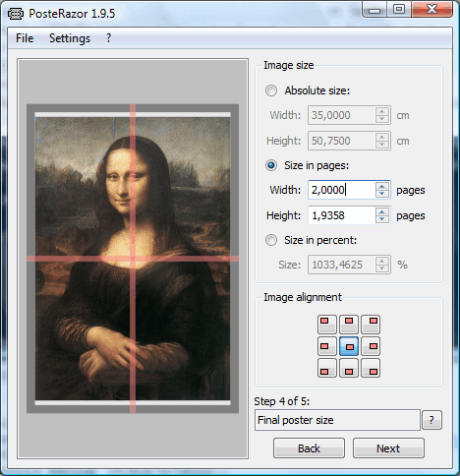Click the Final poster size step description
The width and height of the screenshot is (460, 476).
337,420
